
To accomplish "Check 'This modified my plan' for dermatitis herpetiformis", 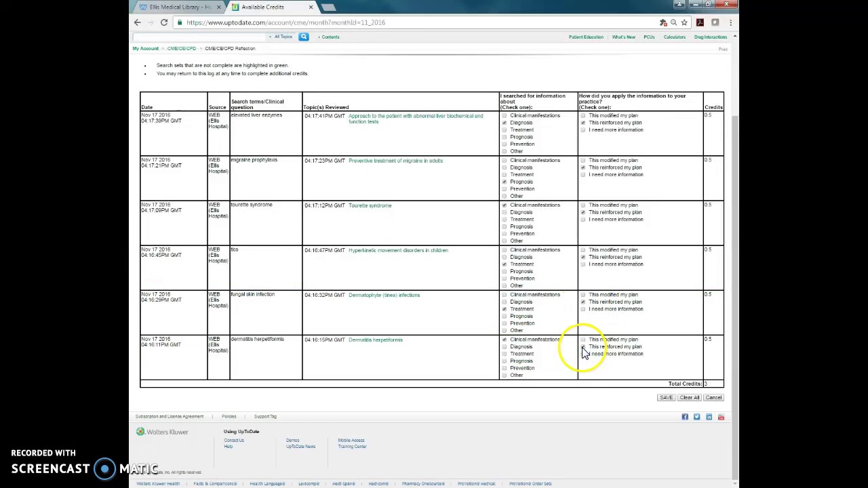I will coord(583,339).
